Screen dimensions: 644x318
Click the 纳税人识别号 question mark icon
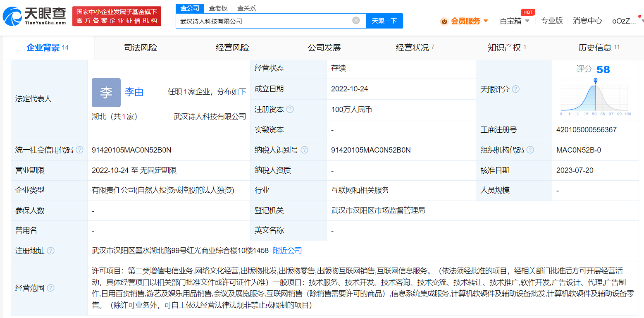[304, 150]
